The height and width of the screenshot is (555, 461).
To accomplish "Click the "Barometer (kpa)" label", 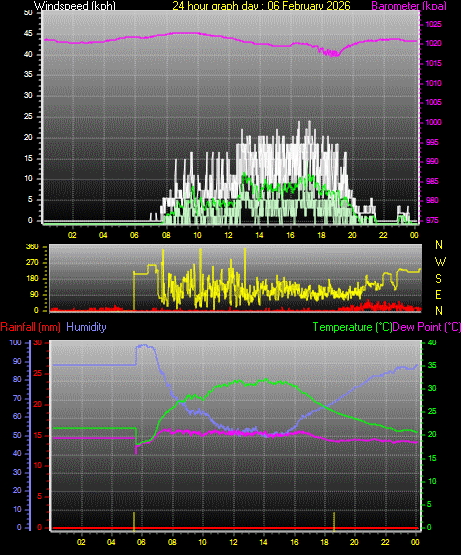I will [409, 5].
